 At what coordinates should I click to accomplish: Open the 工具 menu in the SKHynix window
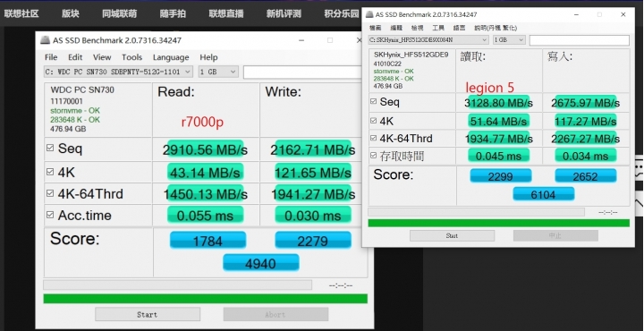pos(438,28)
